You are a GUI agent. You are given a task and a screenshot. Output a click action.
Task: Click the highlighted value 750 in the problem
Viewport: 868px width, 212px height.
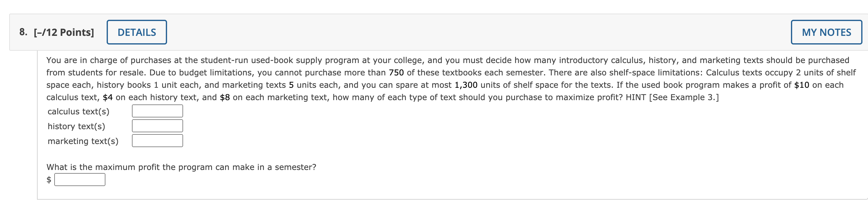(x=396, y=73)
